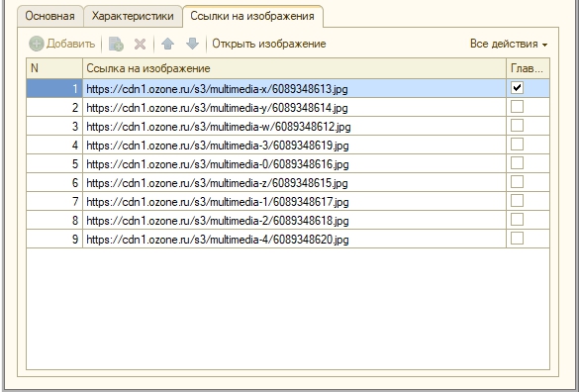Screen dimensions: 579x392
Task: Check main image checkbox in row 2
Action: click(x=517, y=107)
